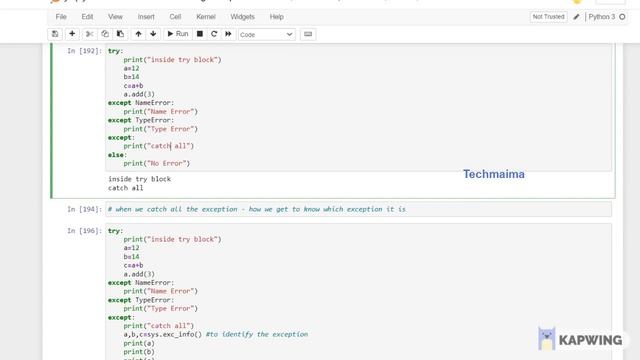640x360 pixels.
Task: Open the Help menu
Action: tap(276, 17)
